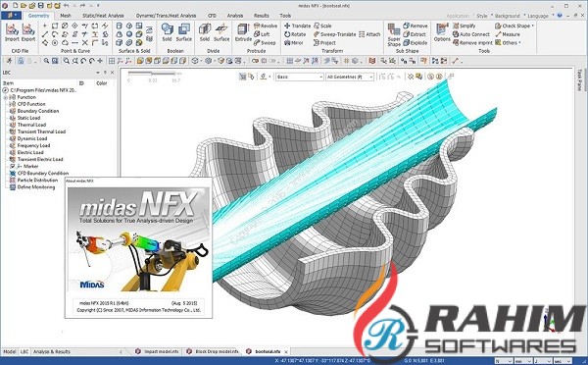Toggle the Marker checkbox in LBC tree

[13, 166]
